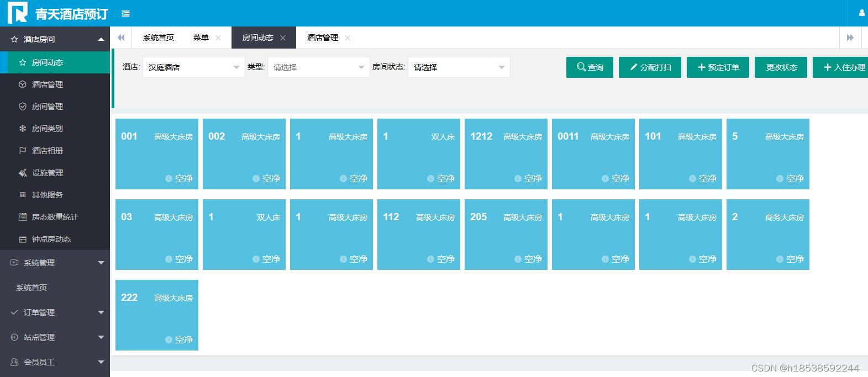This screenshot has width=868, height=377.
Task: Go to 系统首页 in the sidebar
Action: pos(55,288)
